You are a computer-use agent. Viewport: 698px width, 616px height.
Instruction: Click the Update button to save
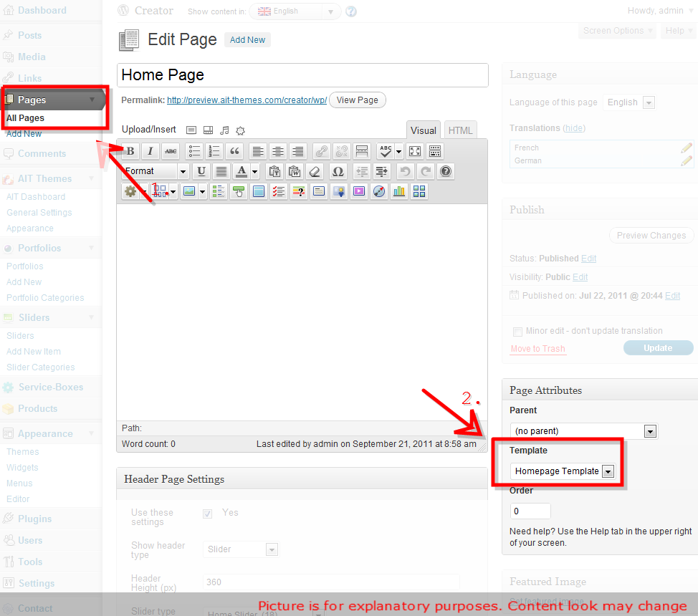point(658,347)
